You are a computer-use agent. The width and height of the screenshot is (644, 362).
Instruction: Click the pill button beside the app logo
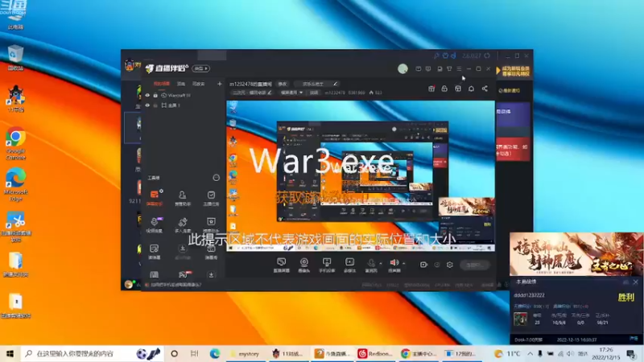(x=200, y=68)
